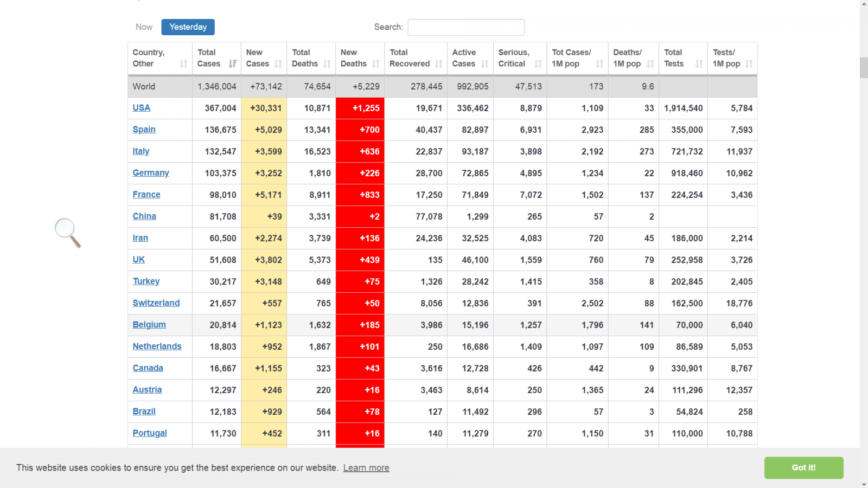Screen dimensions: 868x488
Task: Sort by Tests/1M pop column arrow
Action: pos(749,64)
